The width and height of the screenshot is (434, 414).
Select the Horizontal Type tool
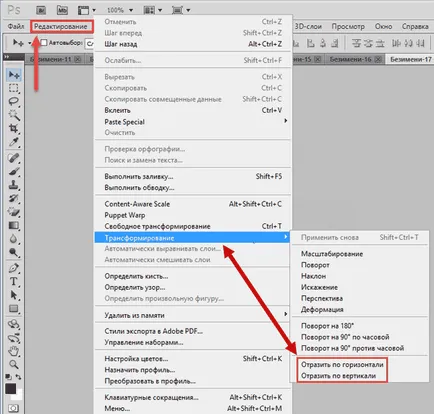click(x=14, y=282)
